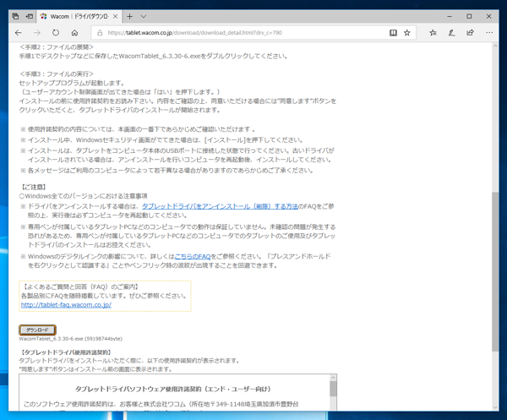
Task: Open reading view book icon
Action: coord(393,33)
